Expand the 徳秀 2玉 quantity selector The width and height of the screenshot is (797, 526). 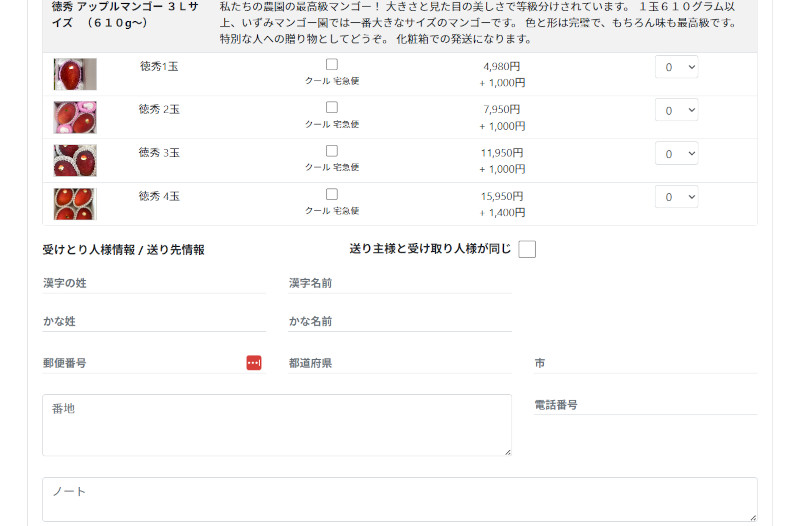tap(676, 110)
